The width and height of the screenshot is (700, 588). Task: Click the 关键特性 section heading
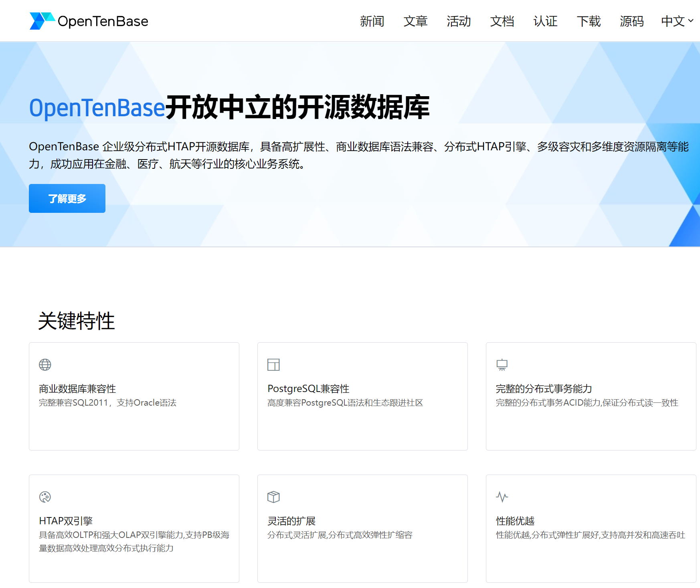point(76,321)
